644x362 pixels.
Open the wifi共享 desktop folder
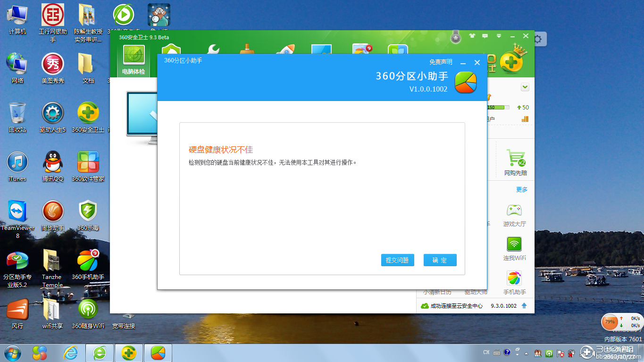click(x=53, y=314)
